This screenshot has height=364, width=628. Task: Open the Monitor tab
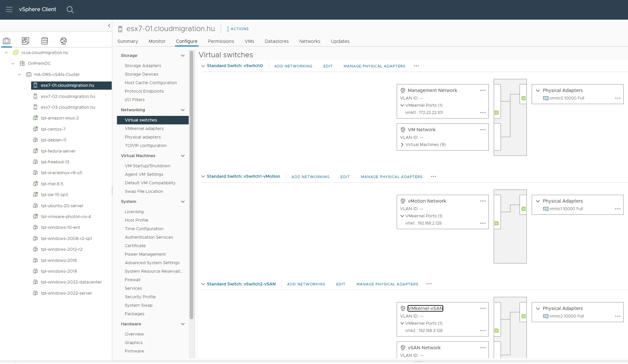[157, 41]
